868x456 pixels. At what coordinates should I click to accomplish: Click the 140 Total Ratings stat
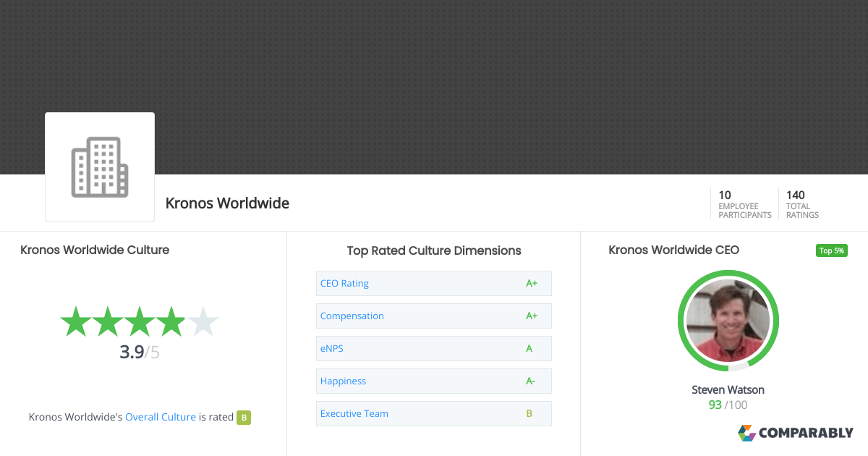point(801,203)
